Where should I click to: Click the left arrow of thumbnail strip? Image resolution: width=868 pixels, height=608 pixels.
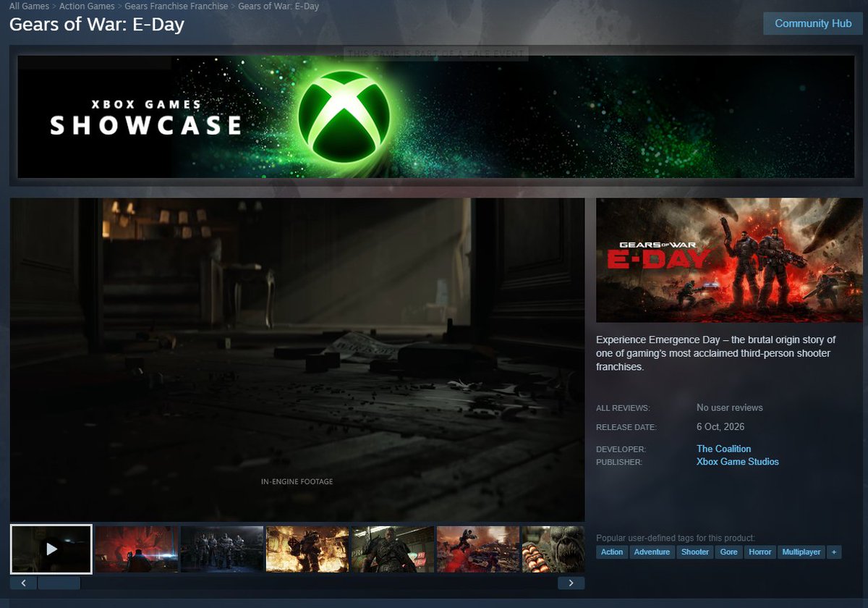23,583
